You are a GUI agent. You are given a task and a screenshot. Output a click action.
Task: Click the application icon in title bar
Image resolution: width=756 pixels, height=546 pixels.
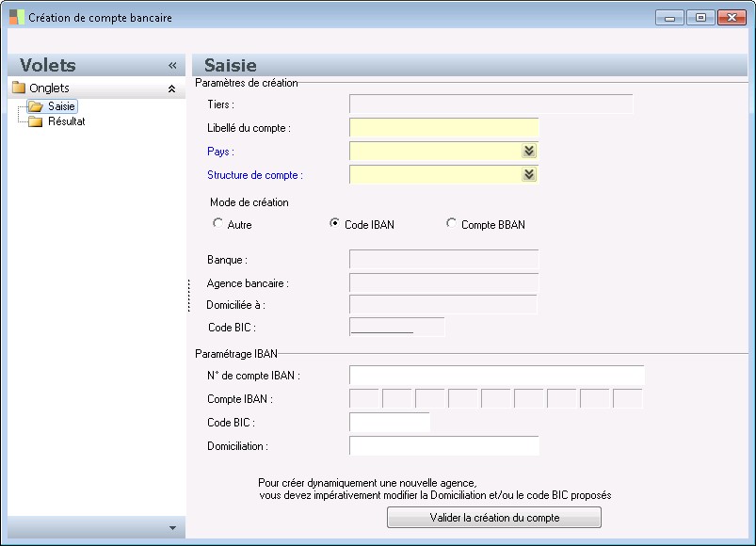click(x=16, y=18)
